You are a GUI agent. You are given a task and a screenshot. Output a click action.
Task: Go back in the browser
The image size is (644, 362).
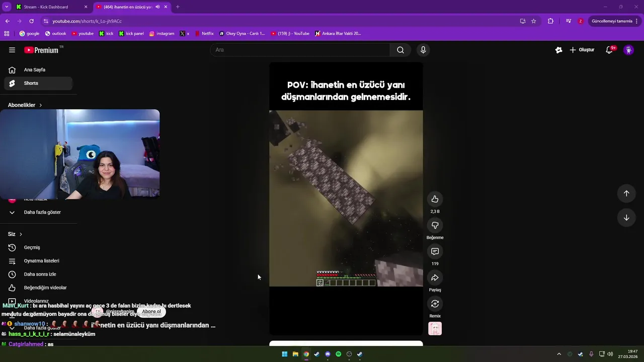pos(7,21)
